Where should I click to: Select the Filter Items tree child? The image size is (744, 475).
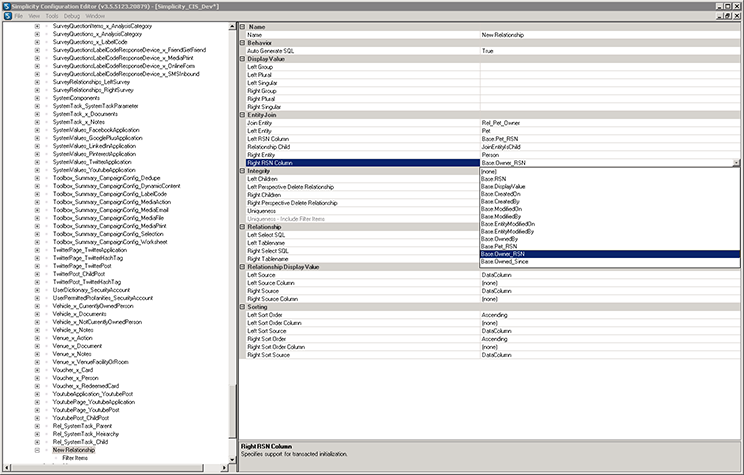point(75,458)
